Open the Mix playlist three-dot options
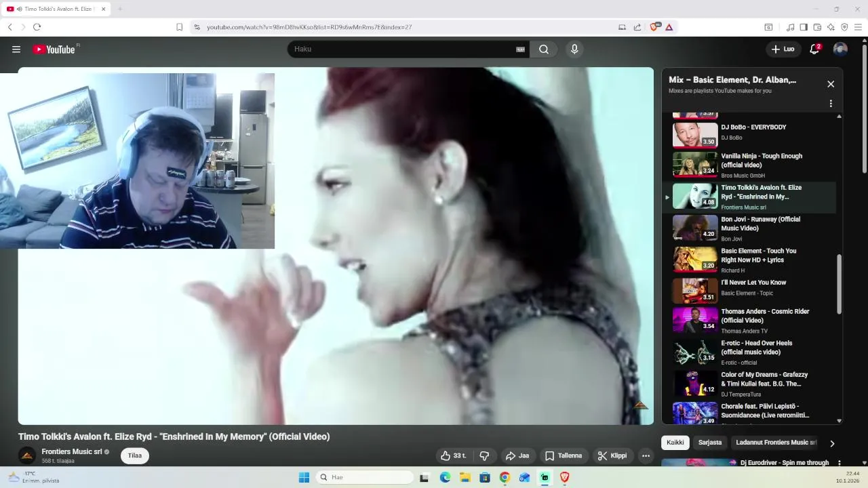The height and width of the screenshot is (488, 868). [831, 104]
